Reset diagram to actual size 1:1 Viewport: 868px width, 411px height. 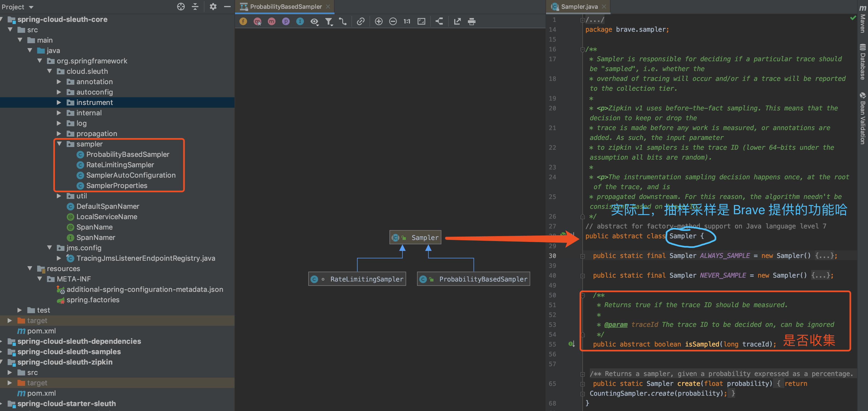(407, 22)
